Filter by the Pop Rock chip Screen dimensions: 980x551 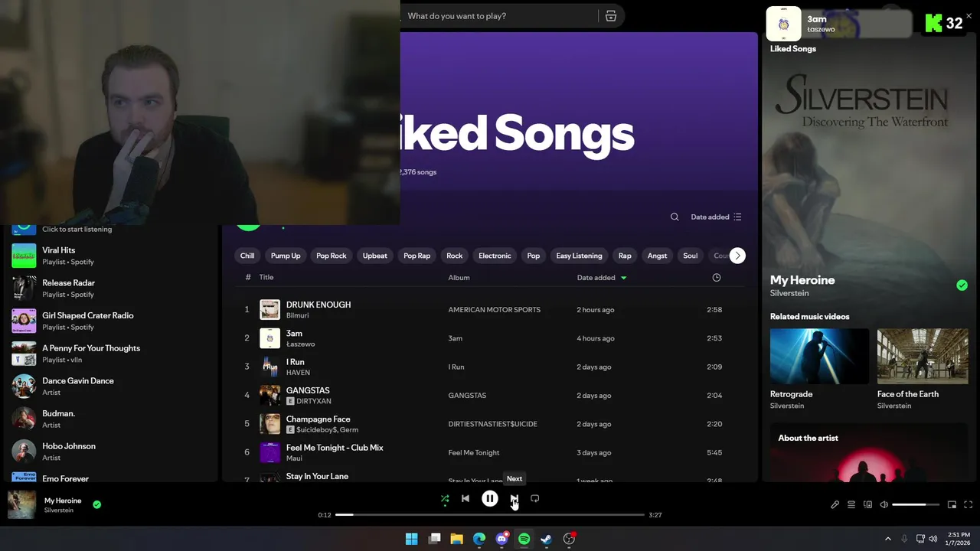click(332, 256)
